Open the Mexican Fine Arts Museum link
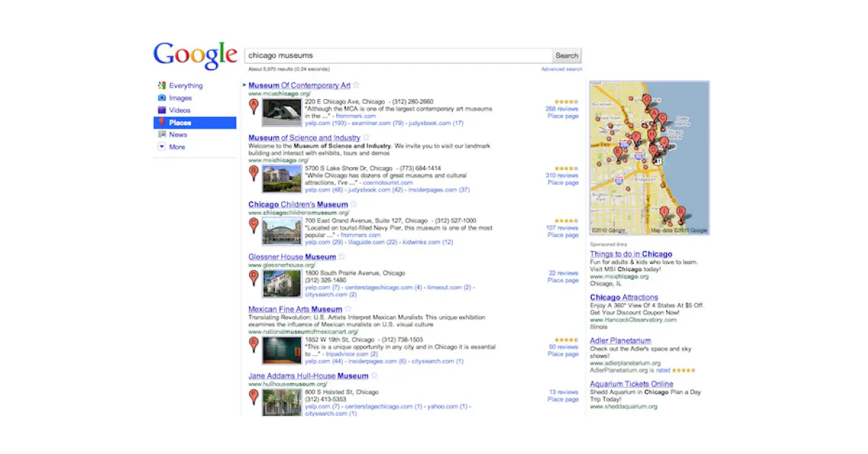Screen dimensions: 868x454 [295, 309]
